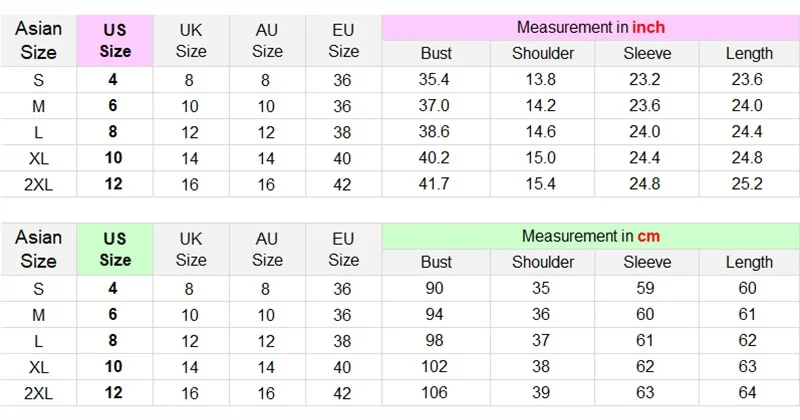800x420 pixels.
Task: Click Asian Size header in top table
Action: [x=38, y=40]
